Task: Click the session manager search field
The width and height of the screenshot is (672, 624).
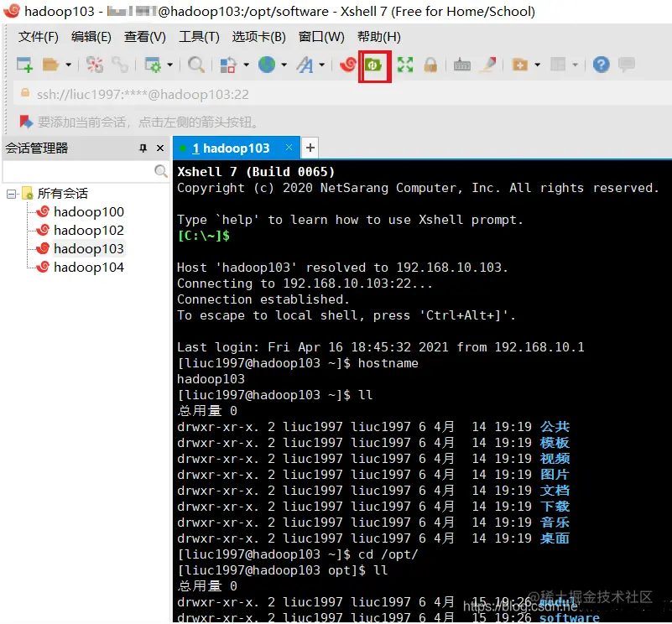Action: (x=78, y=172)
